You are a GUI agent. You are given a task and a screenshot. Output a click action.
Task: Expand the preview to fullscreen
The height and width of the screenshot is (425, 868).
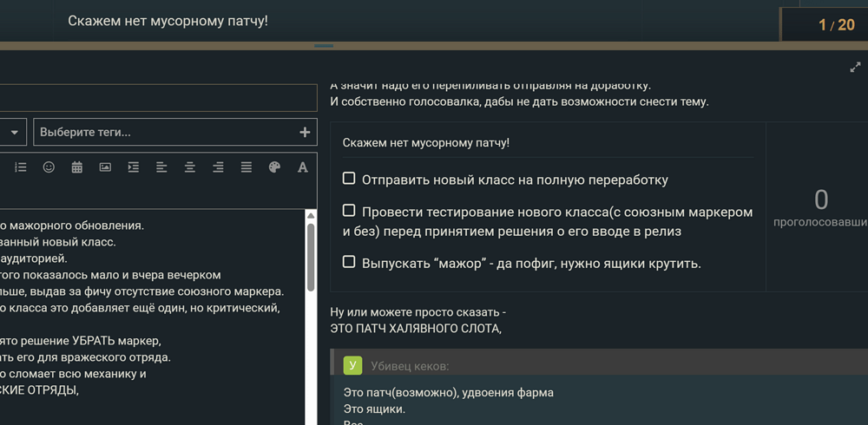855,68
